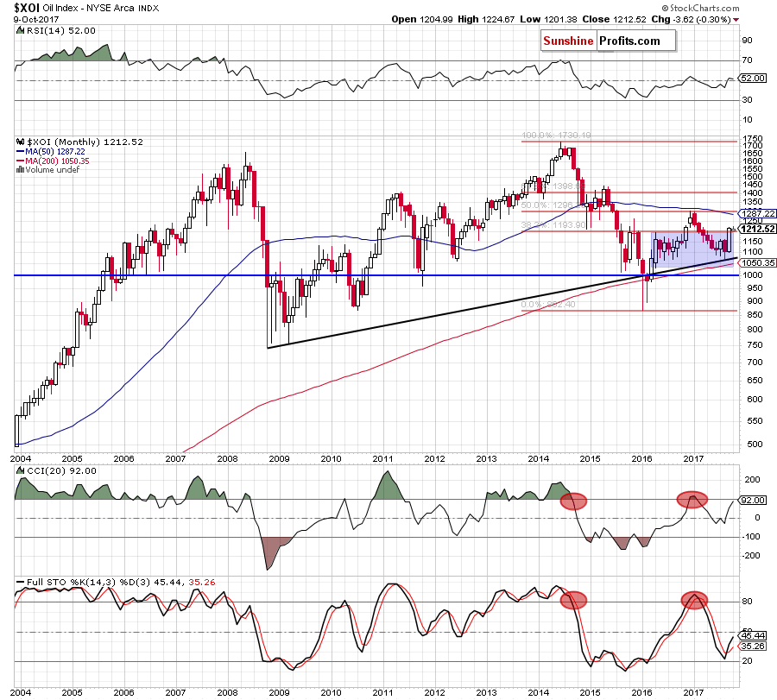Click the 2017 label on bottom time axis
777x700 pixels.
[694, 692]
